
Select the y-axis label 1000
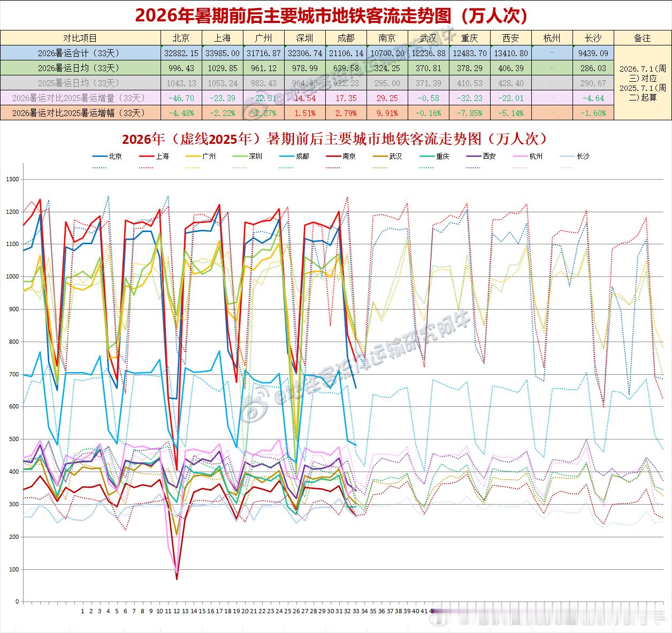[12, 277]
